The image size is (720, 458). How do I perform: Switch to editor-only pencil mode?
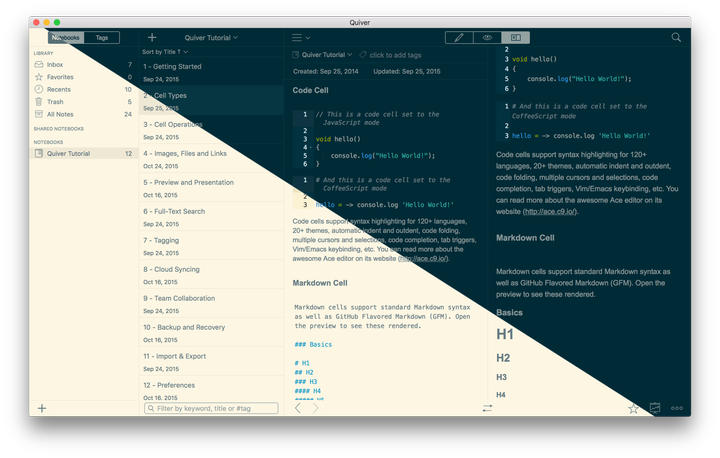459,38
